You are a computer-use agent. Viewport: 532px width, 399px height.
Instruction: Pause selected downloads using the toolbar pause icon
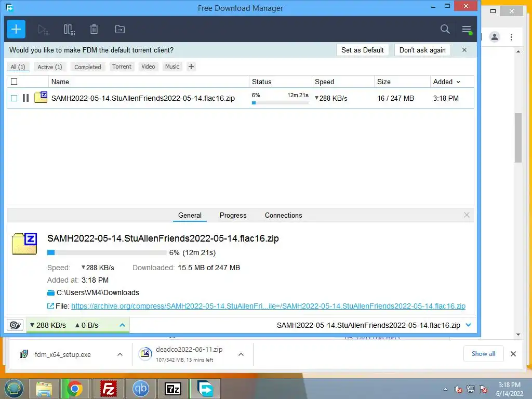pos(69,30)
